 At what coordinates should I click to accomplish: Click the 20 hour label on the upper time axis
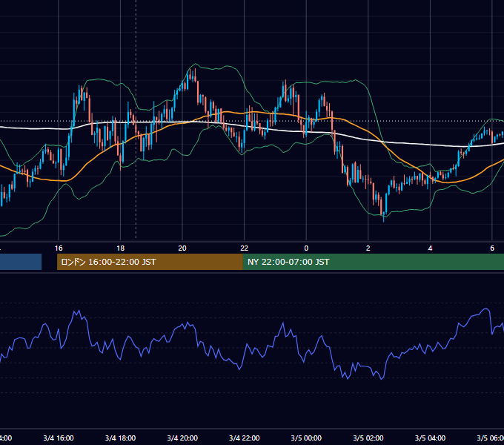[x=182, y=248]
